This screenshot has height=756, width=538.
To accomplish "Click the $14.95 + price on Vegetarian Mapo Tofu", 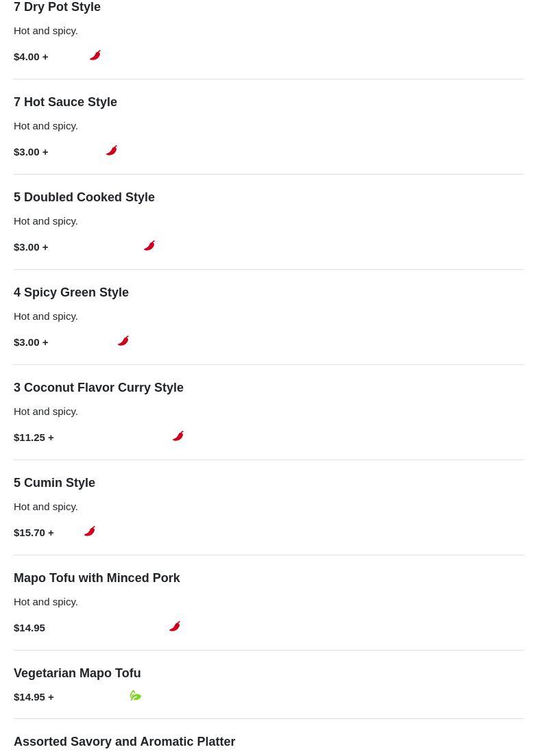I will (x=34, y=697).
